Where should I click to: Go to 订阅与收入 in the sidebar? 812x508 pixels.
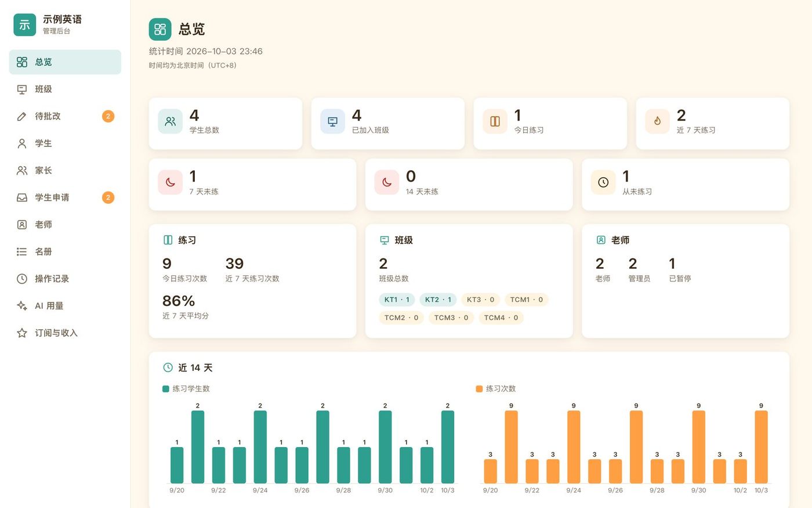[x=65, y=333]
